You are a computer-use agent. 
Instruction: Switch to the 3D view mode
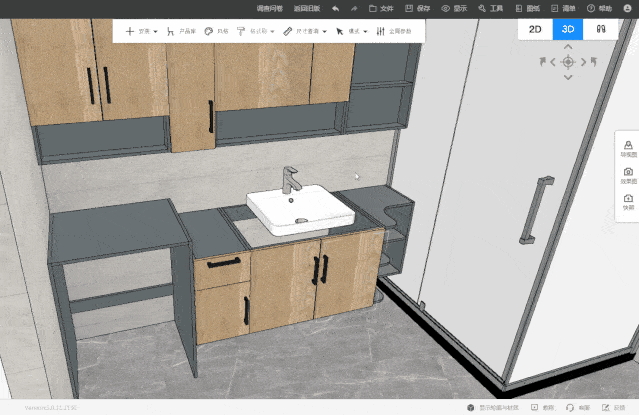(x=567, y=30)
